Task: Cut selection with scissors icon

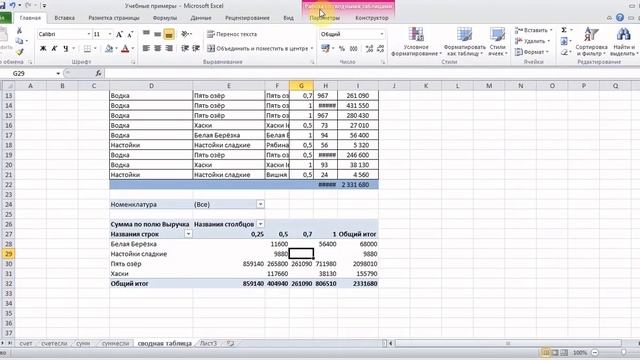Action: [x=19, y=31]
